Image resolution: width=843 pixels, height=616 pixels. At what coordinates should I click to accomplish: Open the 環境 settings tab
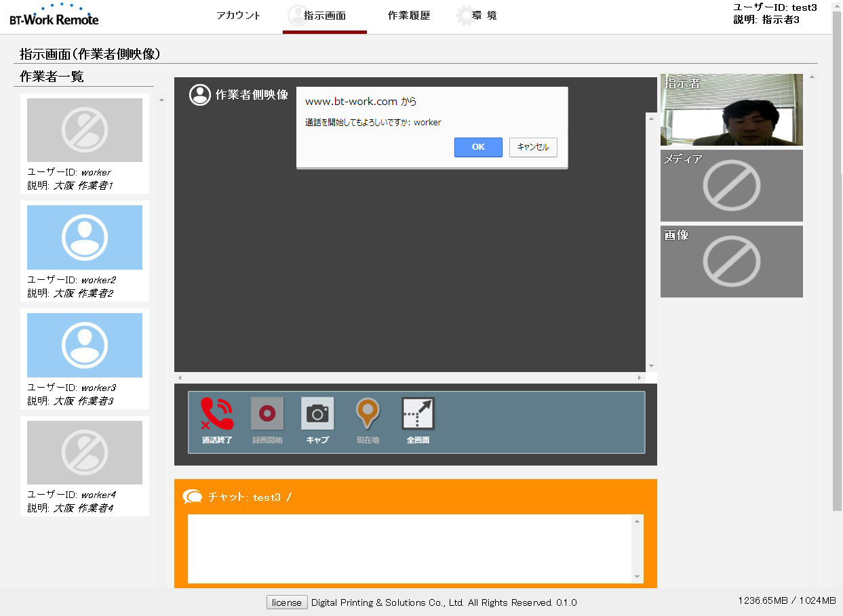coord(477,16)
